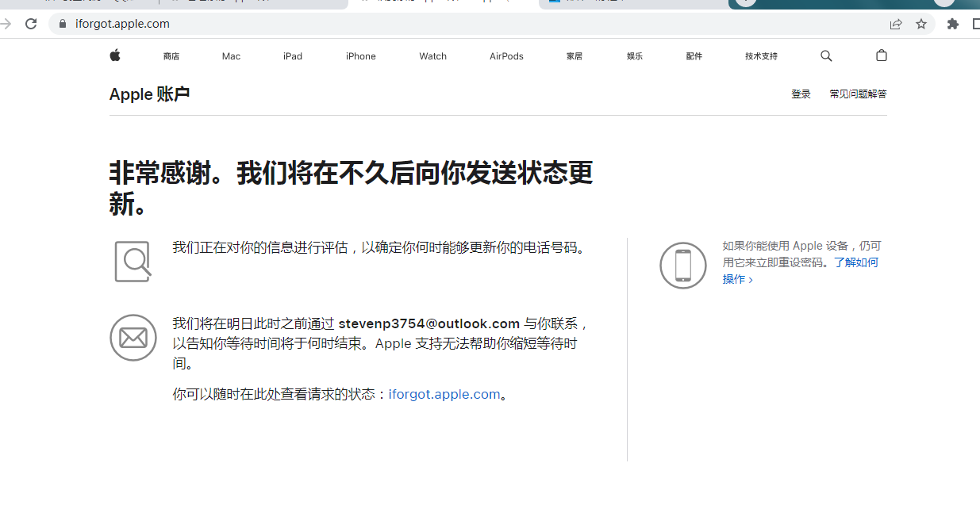Open the 商店 menu item

click(171, 56)
